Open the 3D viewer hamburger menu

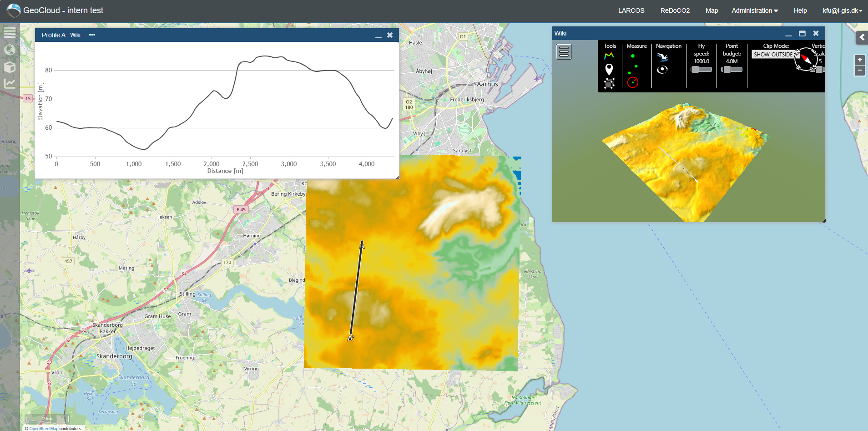tap(564, 52)
